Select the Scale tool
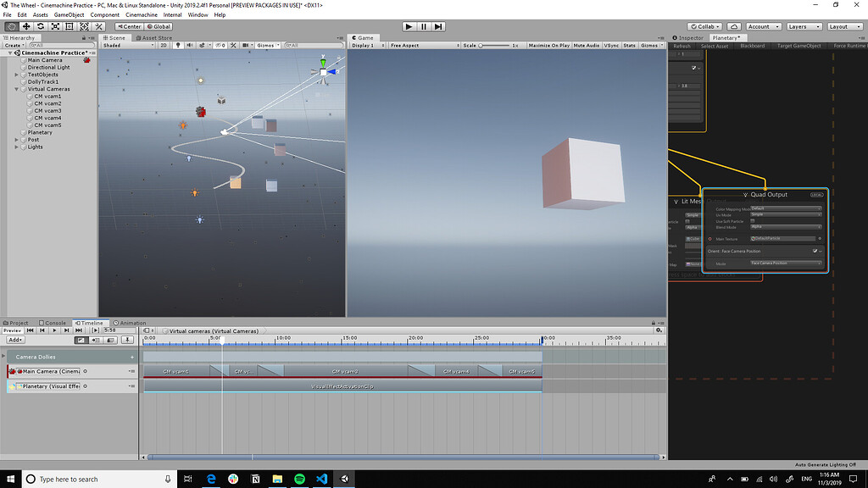 [x=54, y=26]
